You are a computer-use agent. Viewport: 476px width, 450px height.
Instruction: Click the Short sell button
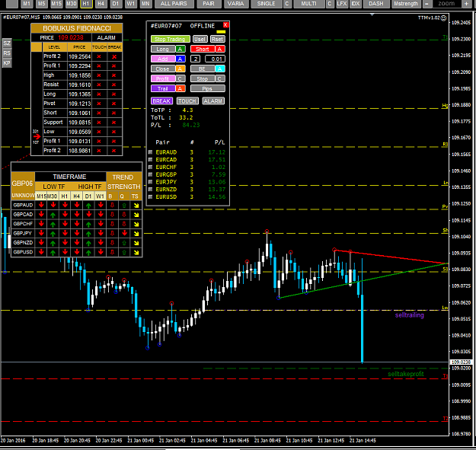coord(203,49)
